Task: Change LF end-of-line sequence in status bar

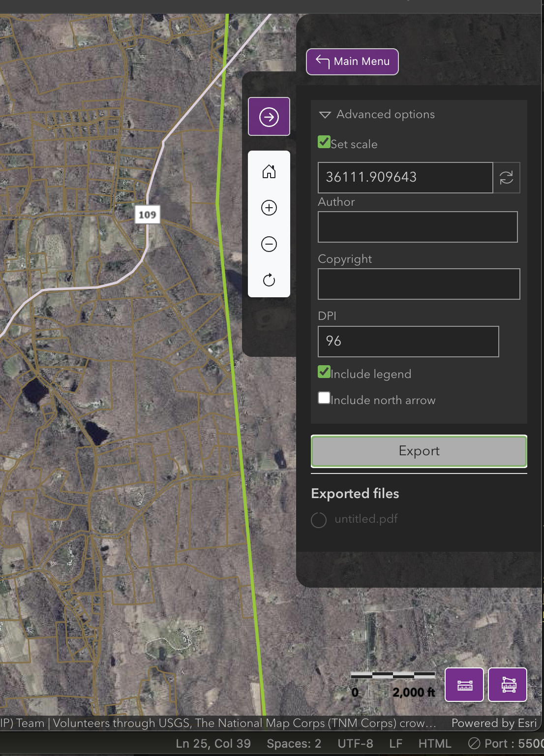Action: (395, 743)
